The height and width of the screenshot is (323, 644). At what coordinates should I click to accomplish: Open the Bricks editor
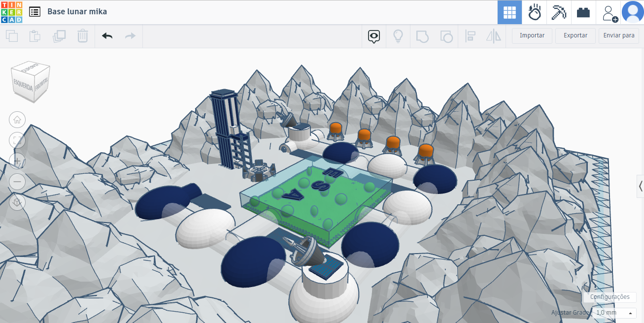[583, 12]
